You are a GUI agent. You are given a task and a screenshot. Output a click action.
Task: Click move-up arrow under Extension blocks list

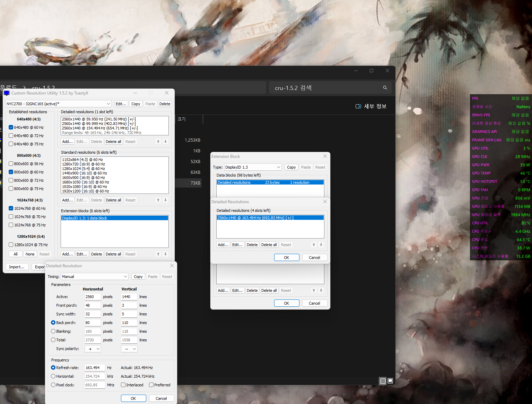[x=158, y=254]
